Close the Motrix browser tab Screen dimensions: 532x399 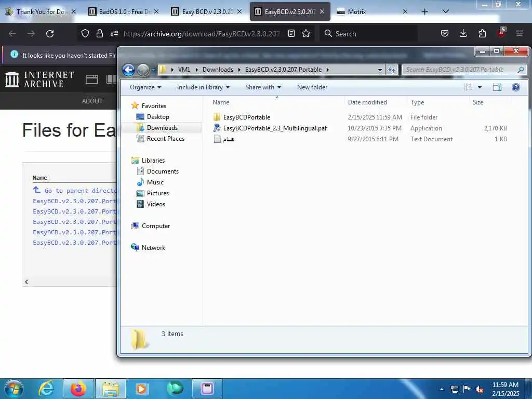click(405, 11)
